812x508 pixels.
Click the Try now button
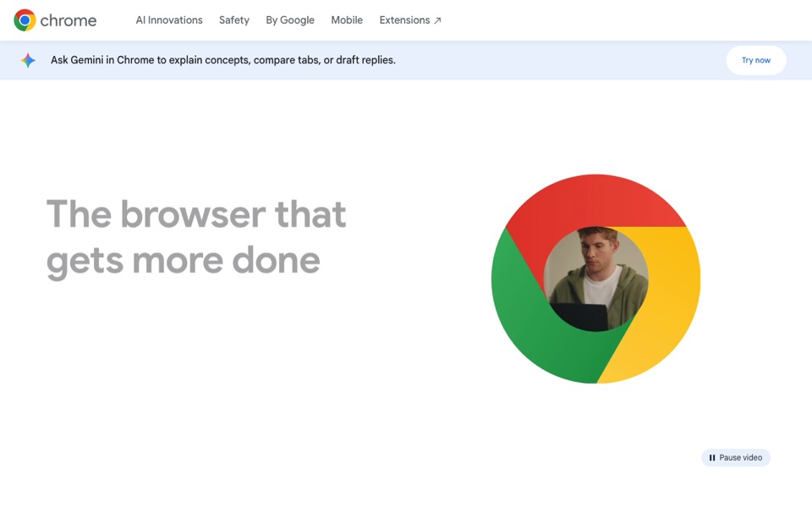click(x=756, y=60)
